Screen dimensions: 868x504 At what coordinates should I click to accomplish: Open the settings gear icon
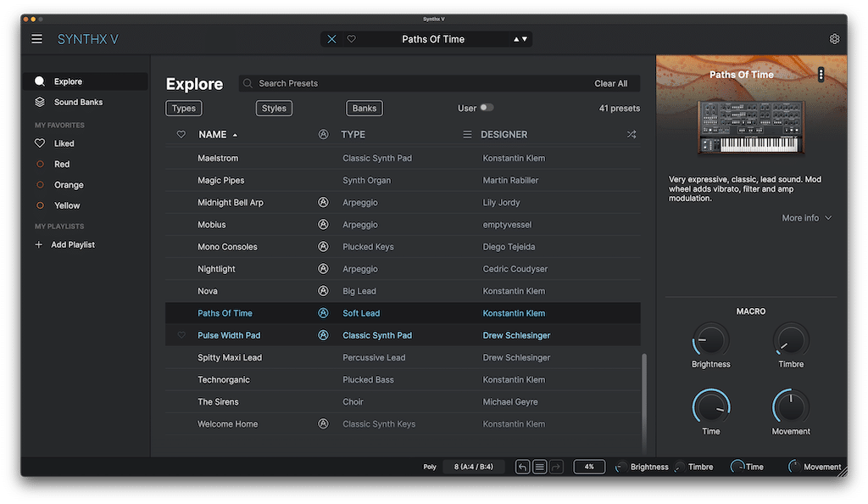[834, 39]
